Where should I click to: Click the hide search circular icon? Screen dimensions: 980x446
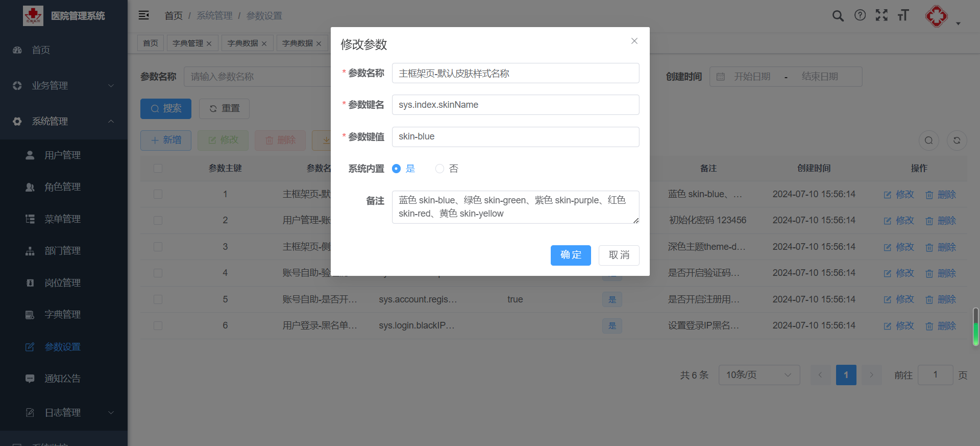pyautogui.click(x=928, y=140)
